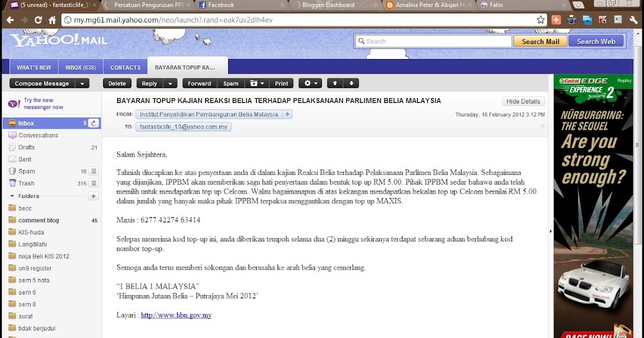Close the Facebook browser tab

tap(282, 5)
